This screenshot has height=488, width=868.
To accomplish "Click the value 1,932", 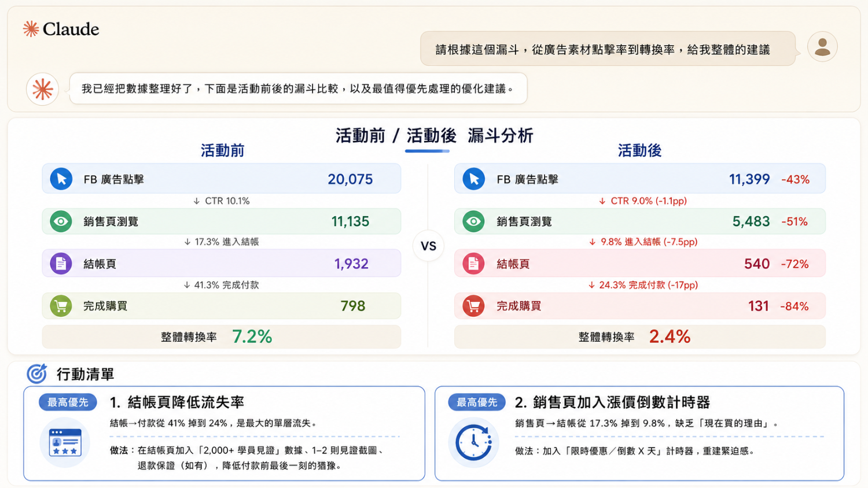I will click(351, 264).
